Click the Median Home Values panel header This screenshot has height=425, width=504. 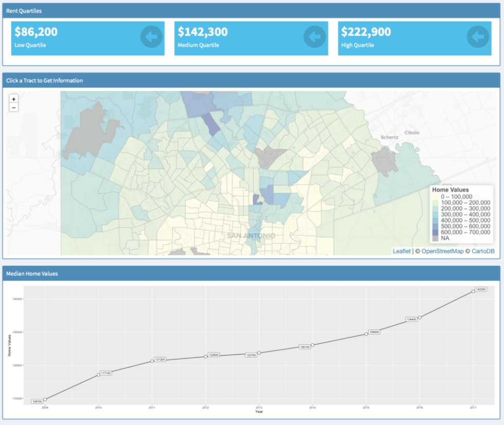coord(251,273)
